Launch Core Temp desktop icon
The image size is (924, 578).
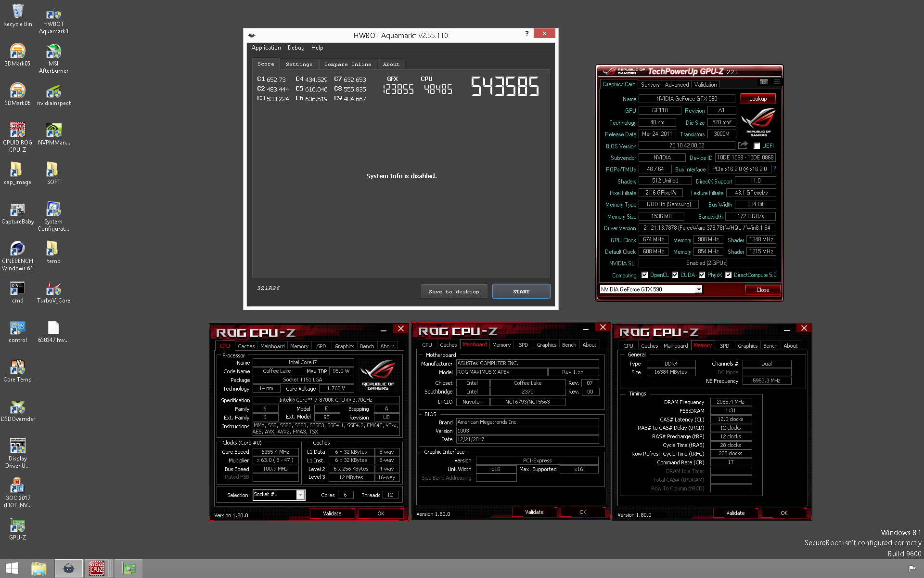click(18, 370)
